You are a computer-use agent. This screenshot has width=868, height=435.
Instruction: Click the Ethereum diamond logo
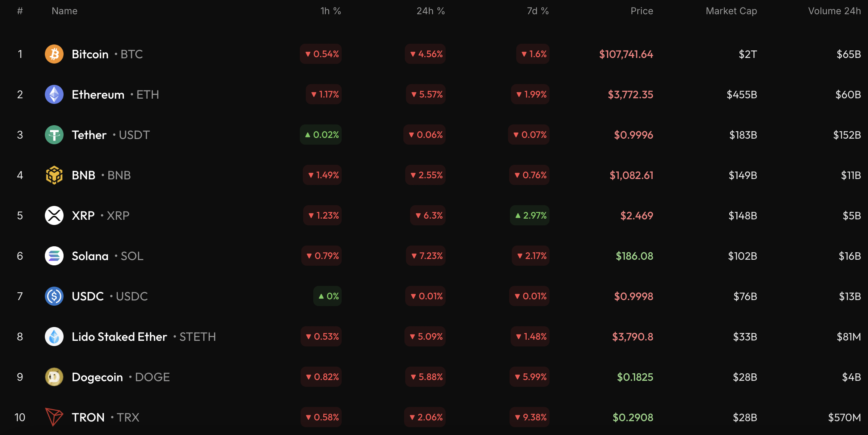(54, 94)
